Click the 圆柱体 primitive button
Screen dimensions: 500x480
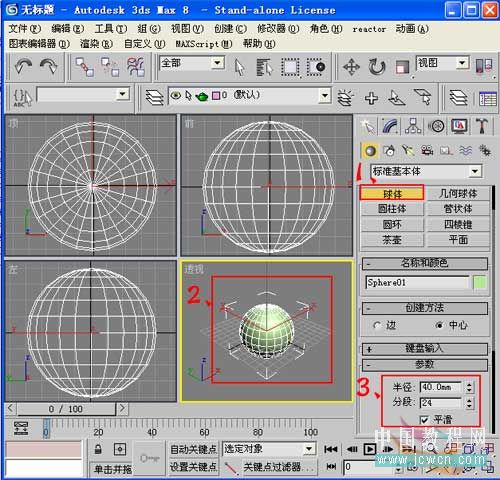point(392,209)
